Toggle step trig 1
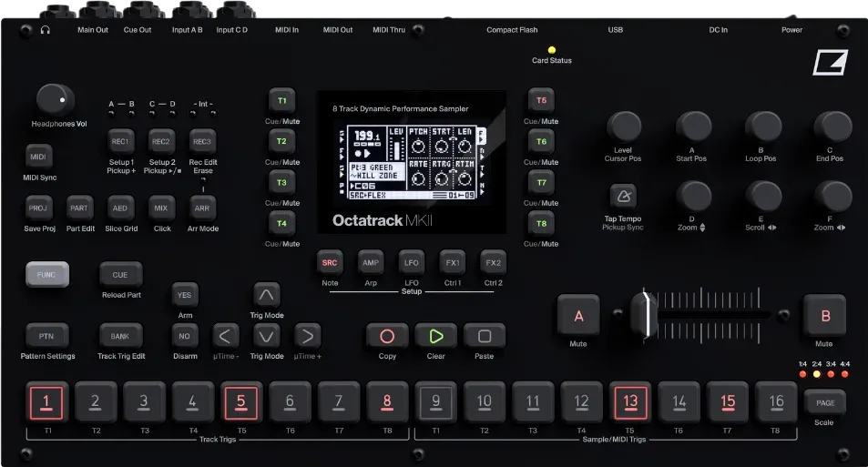Screen dimensions: 868x467 click(x=47, y=402)
